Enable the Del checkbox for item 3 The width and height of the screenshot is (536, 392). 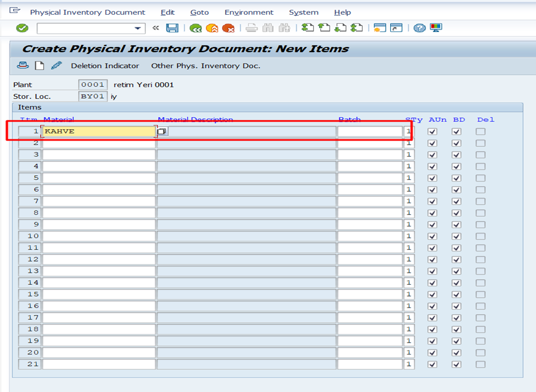480,154
